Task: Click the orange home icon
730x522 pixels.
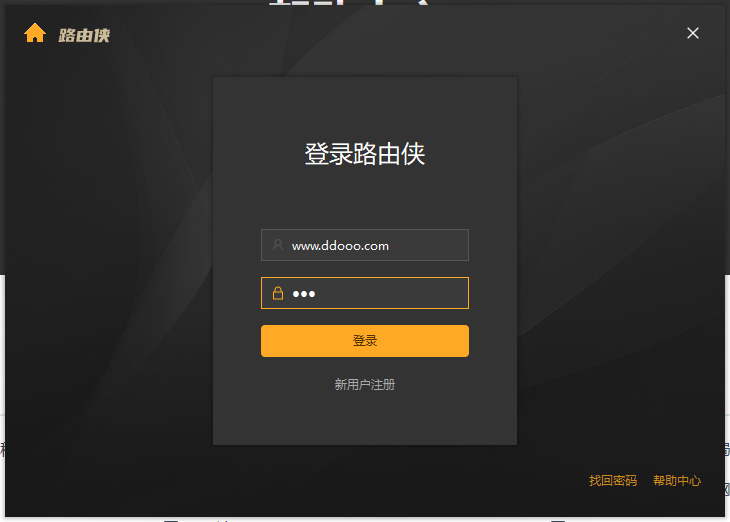Action: point(35,33)
